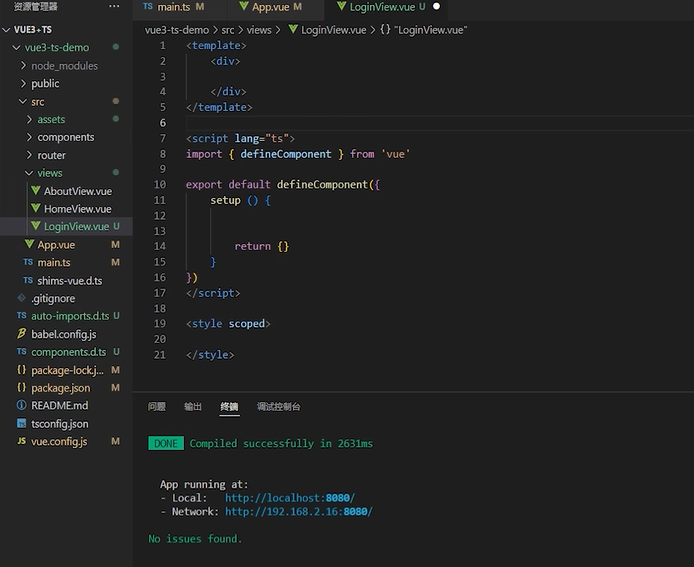Image resolution: width=694 pixels, height=567 pixels.
Task: Open the localhost:8080 link in terminal
Action: [x=290, y=498]
